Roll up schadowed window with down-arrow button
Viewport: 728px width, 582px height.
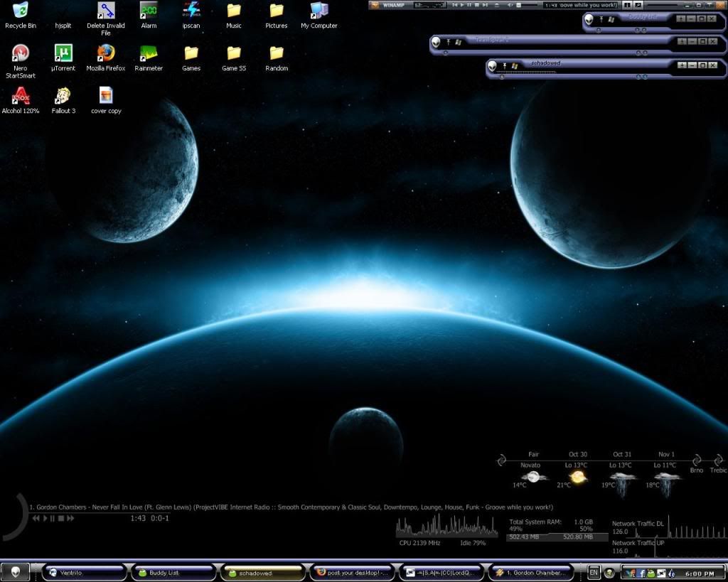tap(682, 65)
